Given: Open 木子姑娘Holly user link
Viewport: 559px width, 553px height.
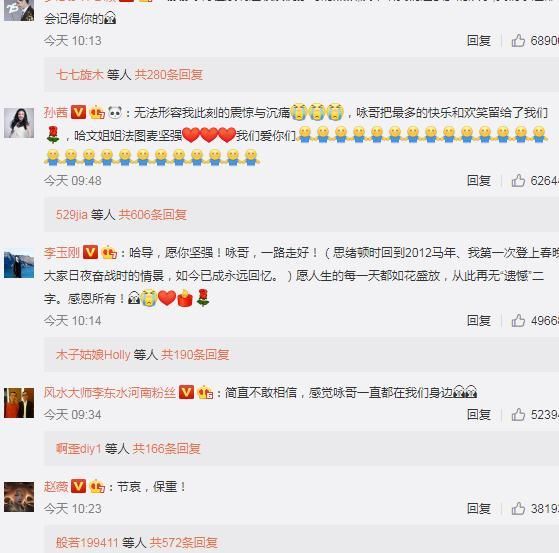Looking at the screenshot, I should (93, 355).
